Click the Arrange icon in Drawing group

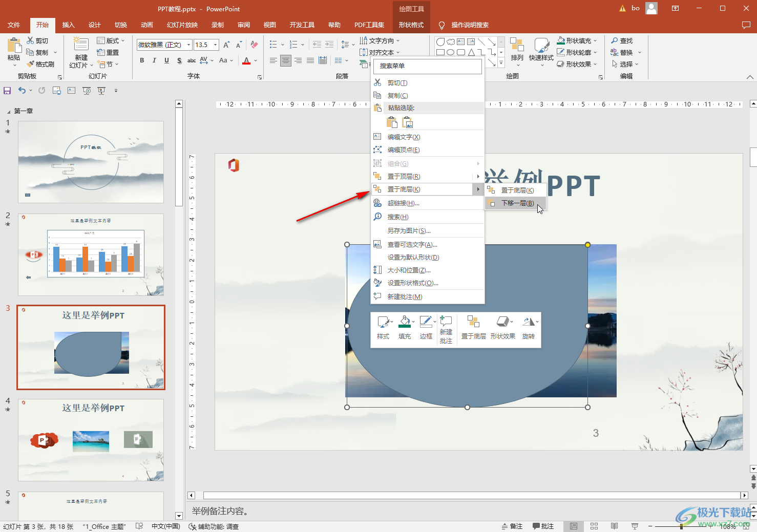517,45
